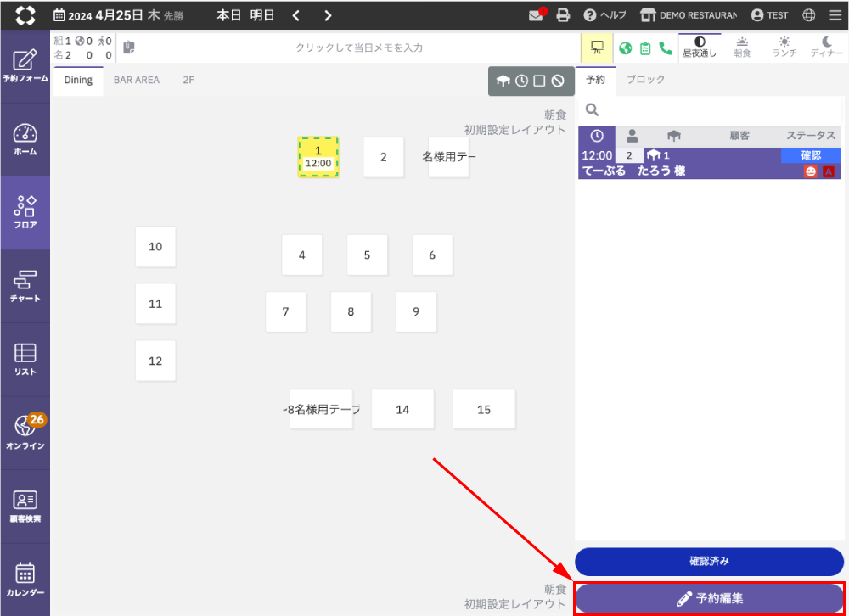The height and width of the screenshot is (616, 849).
Task: Switch to ディナー time period
Action: 826,48
